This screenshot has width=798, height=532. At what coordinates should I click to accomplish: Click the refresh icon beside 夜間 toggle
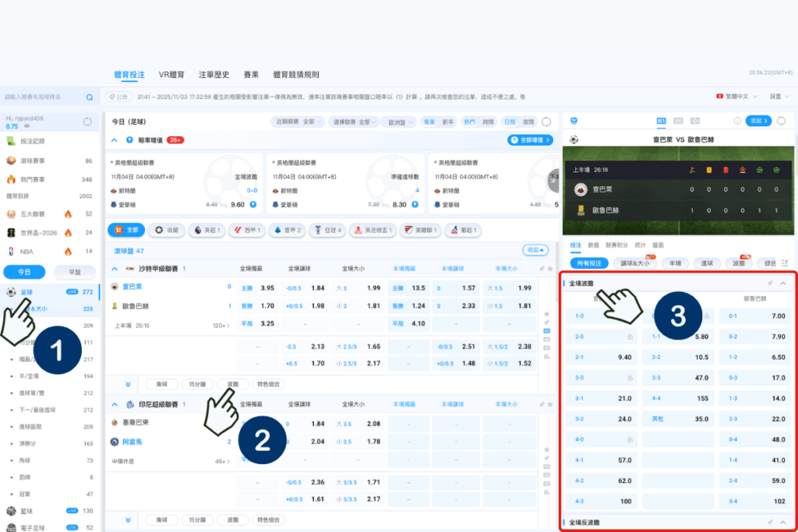click(546, 122)
